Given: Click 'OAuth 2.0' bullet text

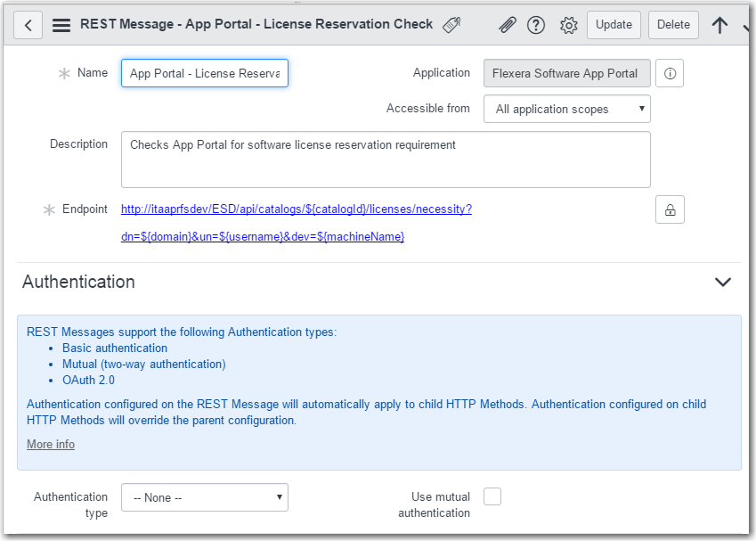Looking at the screenshot, I should [x=88, y=380].
